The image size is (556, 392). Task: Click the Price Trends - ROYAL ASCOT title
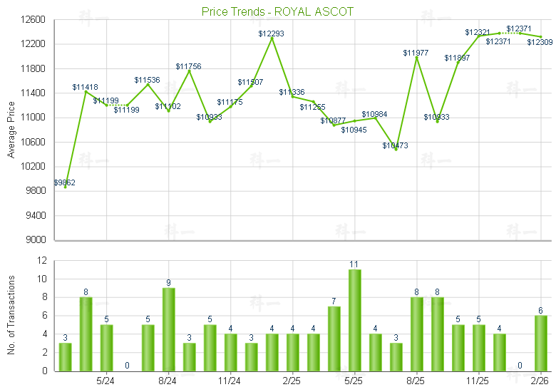pyautogui.click(x=277, y=12)
